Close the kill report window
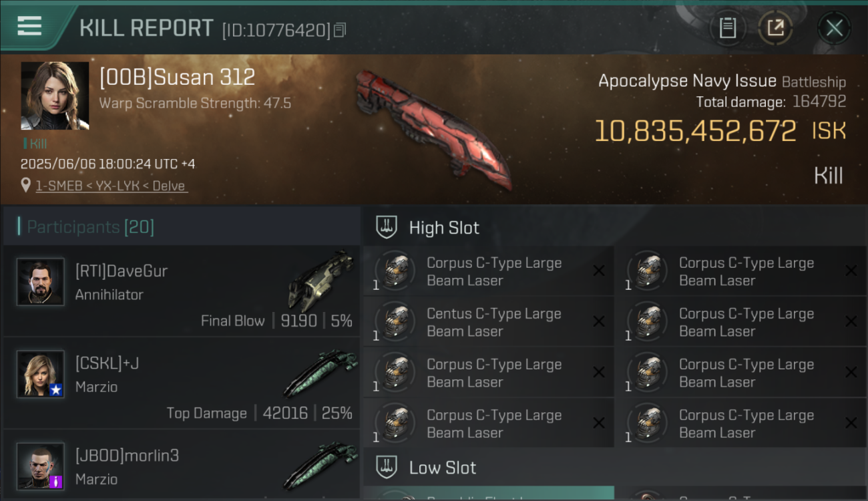The image size is (868, 501). (x=834, y=28)
